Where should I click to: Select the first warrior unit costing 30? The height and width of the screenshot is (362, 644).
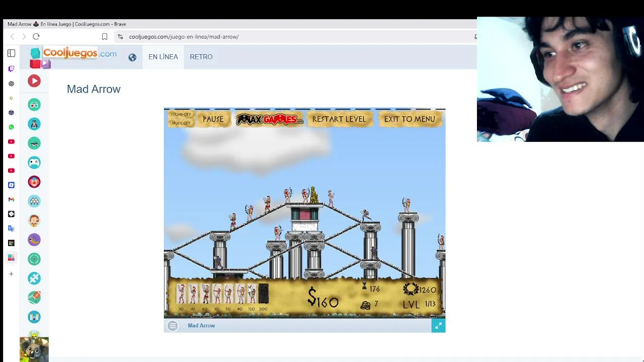pos(181,294)
